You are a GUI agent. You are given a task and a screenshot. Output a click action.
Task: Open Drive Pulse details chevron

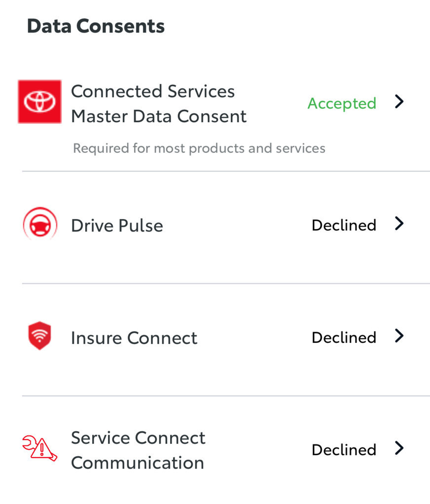pos(399,223)
